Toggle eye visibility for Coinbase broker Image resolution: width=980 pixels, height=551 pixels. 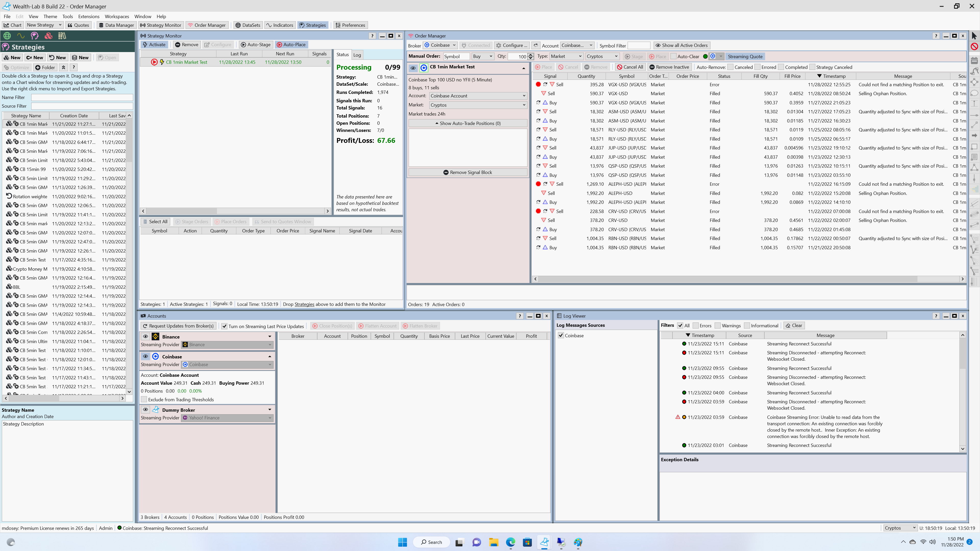click(x=145, y=356)
